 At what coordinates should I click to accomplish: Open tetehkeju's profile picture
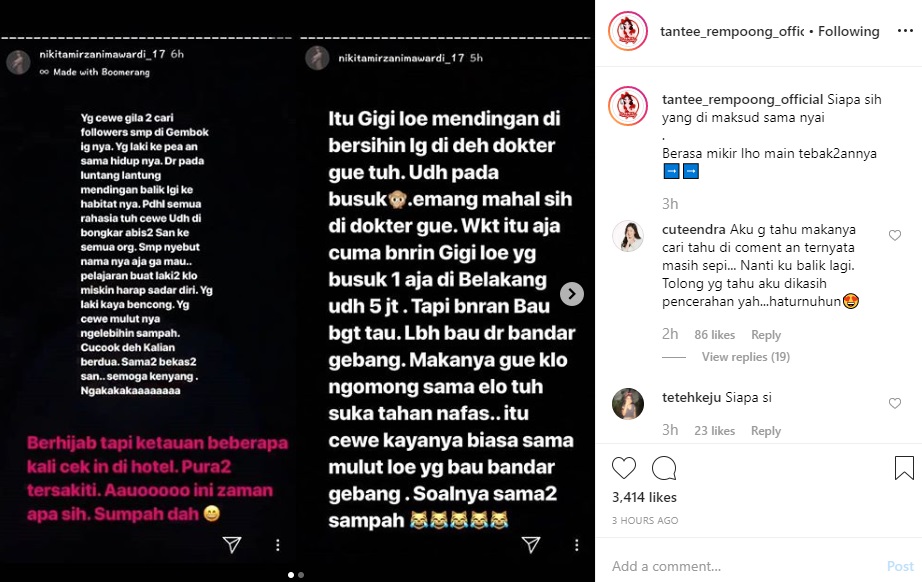tap(627, 404)
